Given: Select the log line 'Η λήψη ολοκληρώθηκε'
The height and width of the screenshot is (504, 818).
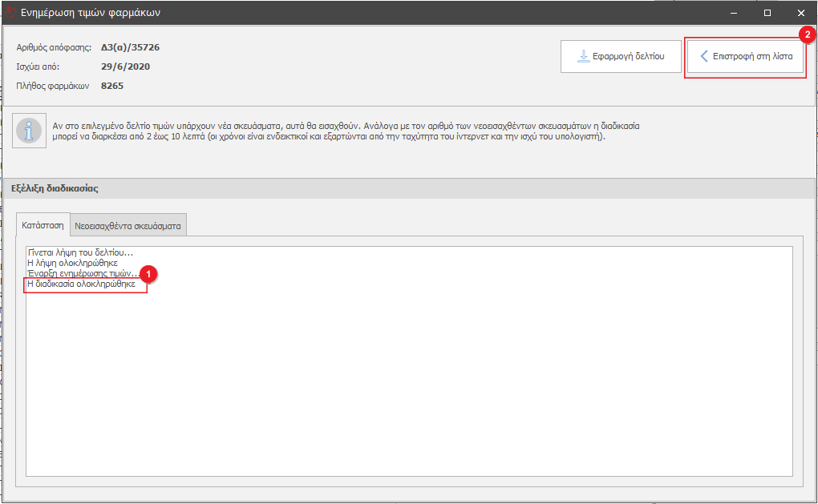Looking at the screenshot, I should pos(73,263).
